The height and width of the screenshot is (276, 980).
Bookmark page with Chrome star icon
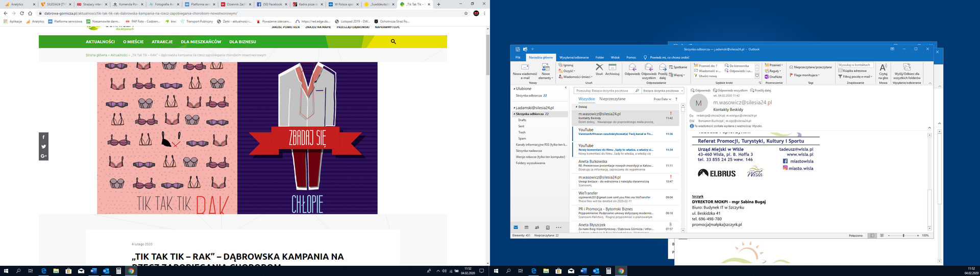(x=466, y=13)
